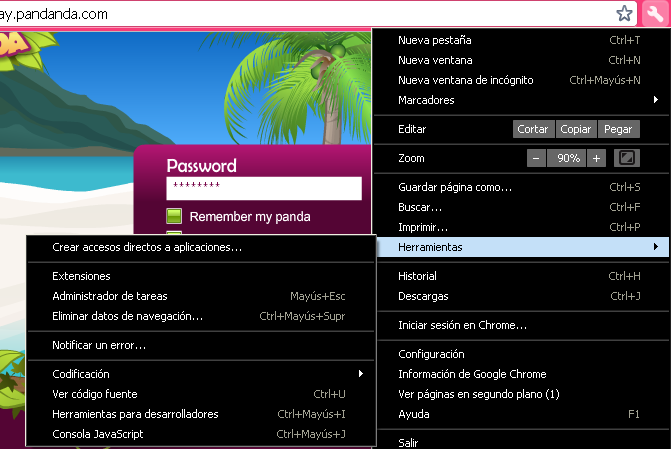
Task: Check the Remember my panda checkbox
Action: 174,216
